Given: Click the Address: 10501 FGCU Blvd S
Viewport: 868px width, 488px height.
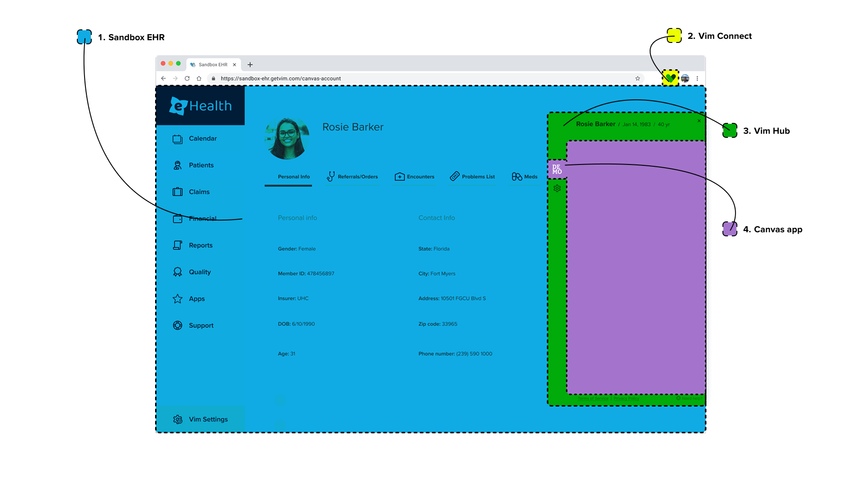Looking at the screenshot, I should point(452,299).
